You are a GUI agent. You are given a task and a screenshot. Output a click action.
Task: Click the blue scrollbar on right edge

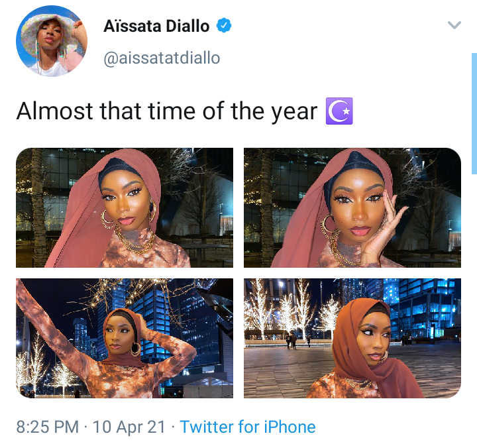click(474, 113)
